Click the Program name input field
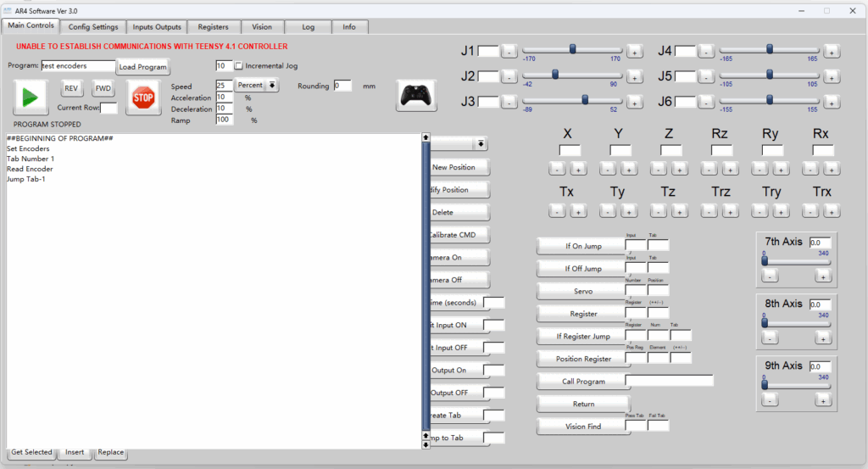This screenshot has width=868, height=469. 77,66
